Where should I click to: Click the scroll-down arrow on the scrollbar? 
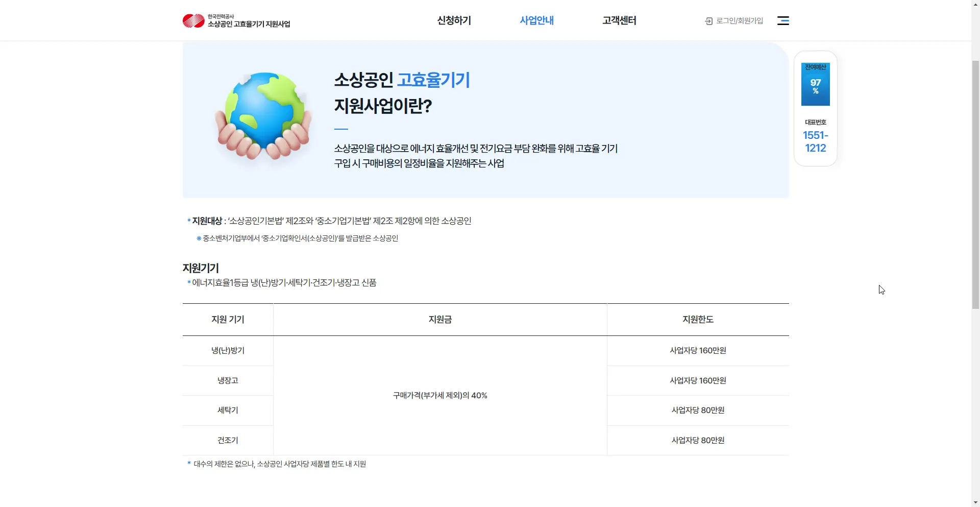point(975,503)
